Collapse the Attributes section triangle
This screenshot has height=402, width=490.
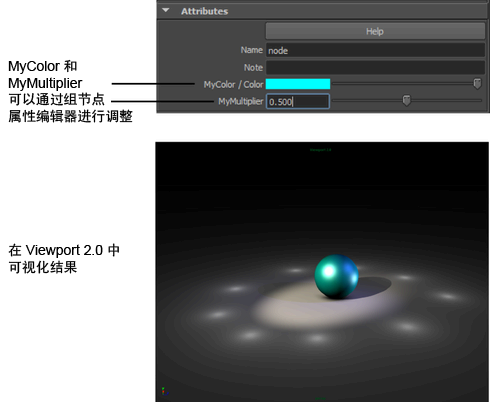click(x=166, y=10)
